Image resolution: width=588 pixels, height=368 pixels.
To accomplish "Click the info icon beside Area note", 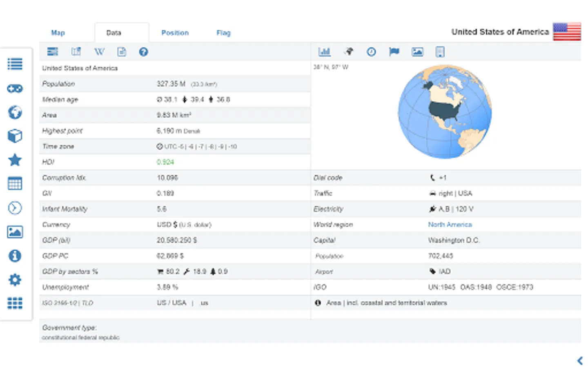I will pyautogui.click(x=318, y=303).
